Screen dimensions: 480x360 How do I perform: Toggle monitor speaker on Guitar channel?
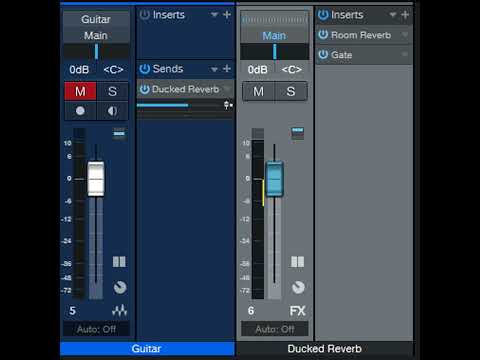tap(112, 111)
